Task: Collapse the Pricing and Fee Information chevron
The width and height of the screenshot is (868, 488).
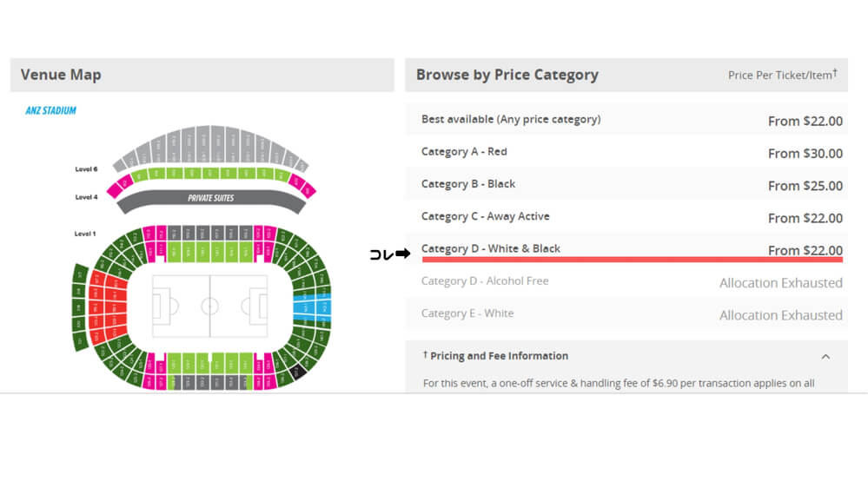Action: coord(825,356)
